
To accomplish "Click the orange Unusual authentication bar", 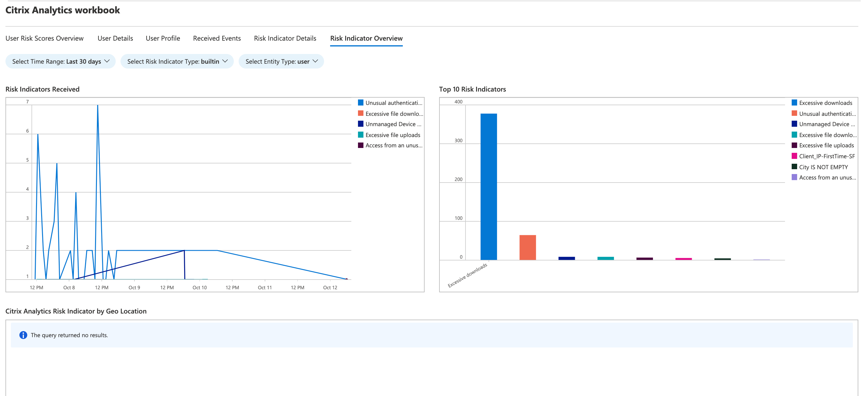I will [x=527, y=247].
